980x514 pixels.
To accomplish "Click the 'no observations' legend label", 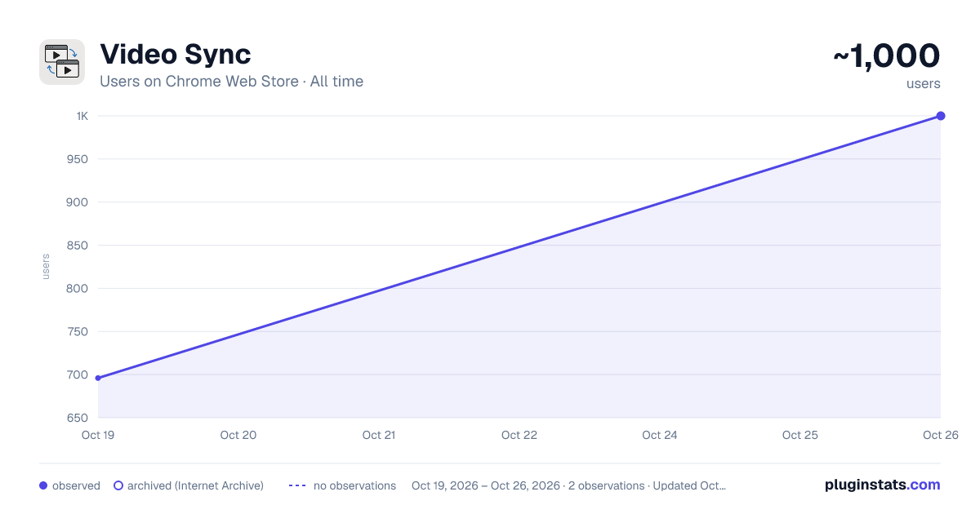I will [354, 485].
